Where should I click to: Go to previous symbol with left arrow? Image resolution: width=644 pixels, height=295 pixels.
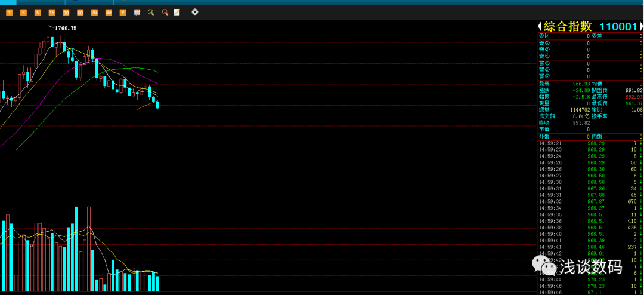point(540,27)
